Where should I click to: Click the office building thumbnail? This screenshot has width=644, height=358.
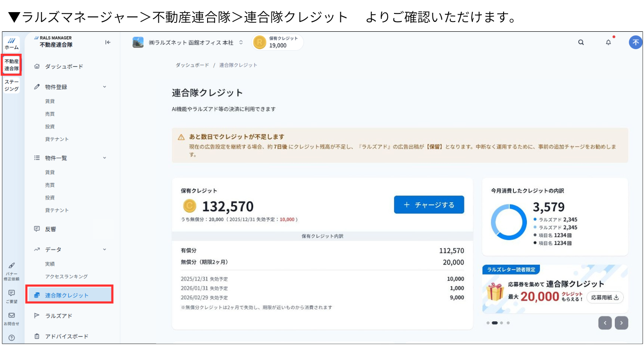click(138, 43)
